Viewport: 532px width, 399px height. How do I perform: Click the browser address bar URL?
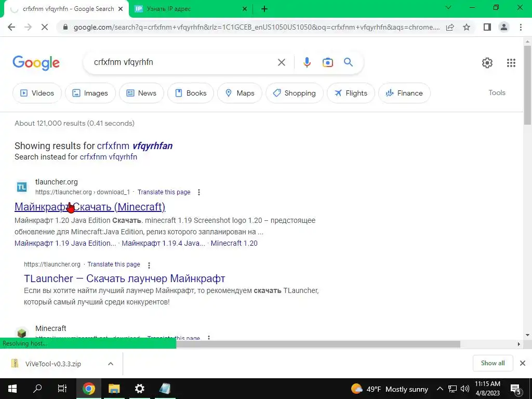257,27
